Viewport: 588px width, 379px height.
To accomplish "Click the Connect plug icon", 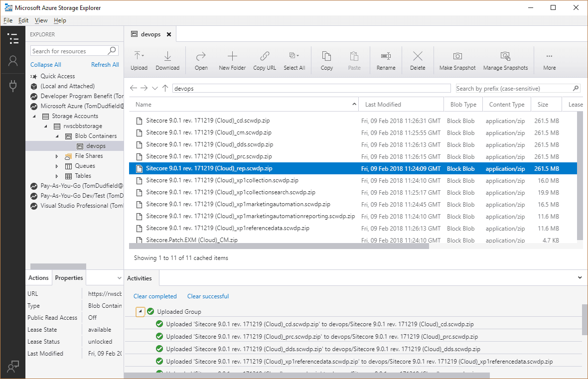I will 13,86.
